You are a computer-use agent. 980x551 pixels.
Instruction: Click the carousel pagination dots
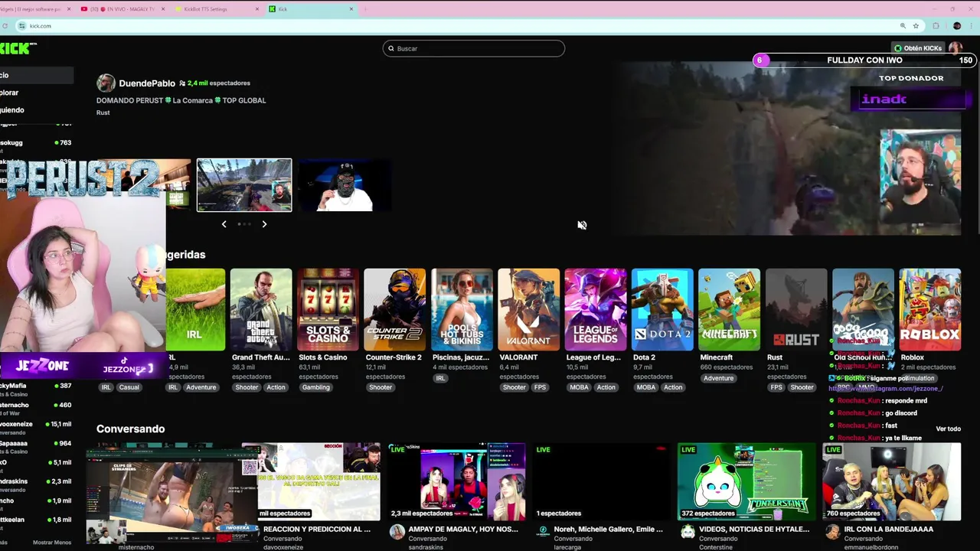click(x=244, y=224)
